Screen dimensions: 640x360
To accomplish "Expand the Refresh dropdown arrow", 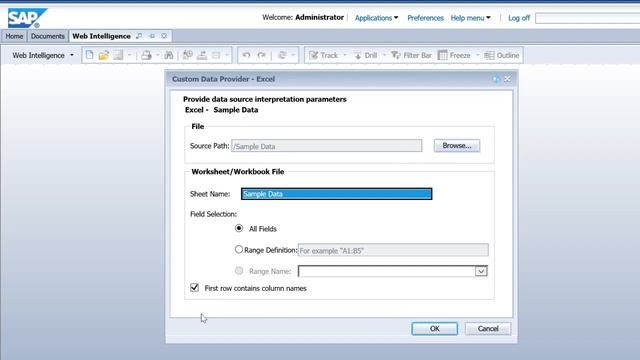I will coord(293,55).
